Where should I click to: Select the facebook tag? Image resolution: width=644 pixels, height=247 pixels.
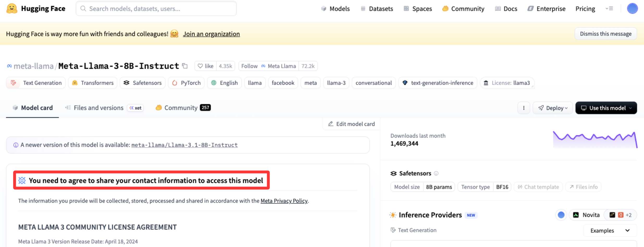(283, 83)
